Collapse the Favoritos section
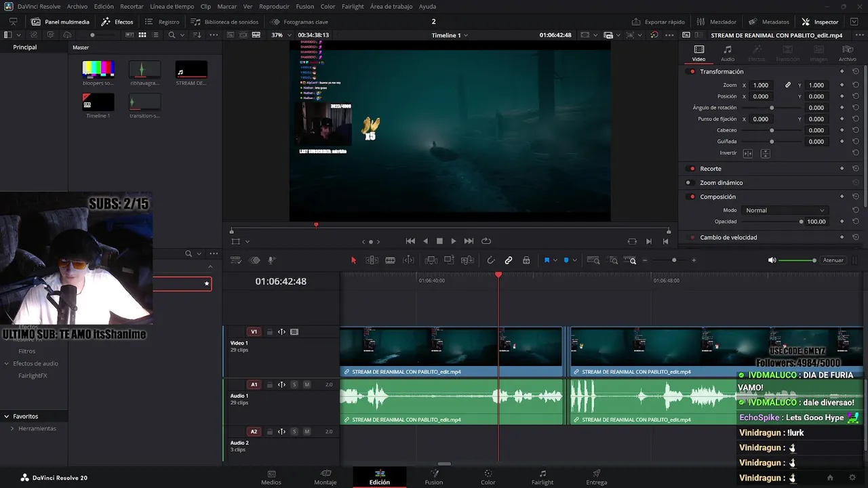 6,416
